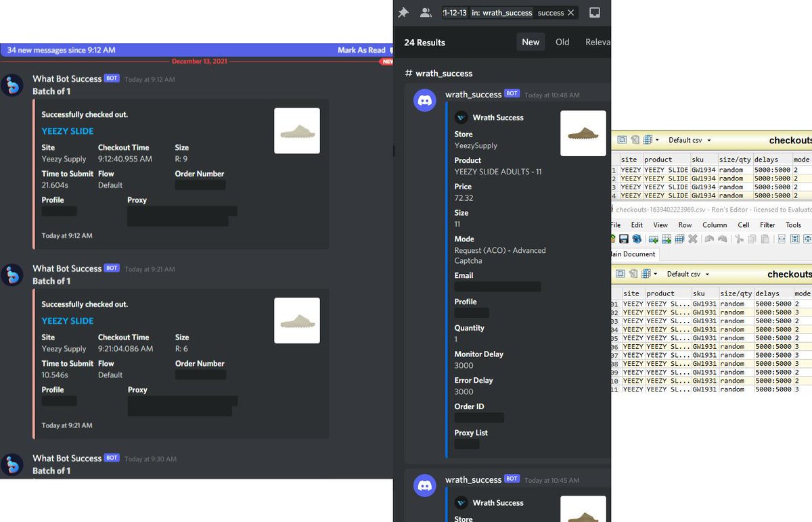
Task: Click the What Bot Success name at 9:30 AM
Action: 67,458
